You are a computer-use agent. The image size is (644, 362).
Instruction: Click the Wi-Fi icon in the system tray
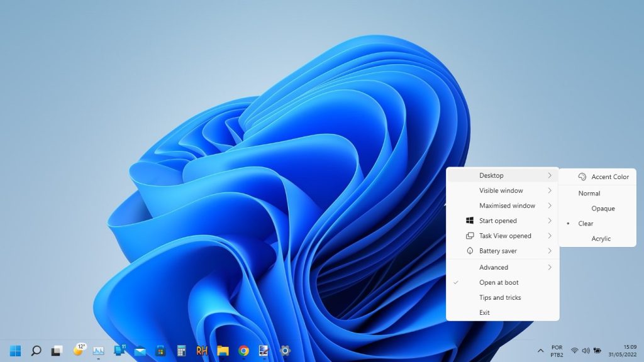point(575,350)
